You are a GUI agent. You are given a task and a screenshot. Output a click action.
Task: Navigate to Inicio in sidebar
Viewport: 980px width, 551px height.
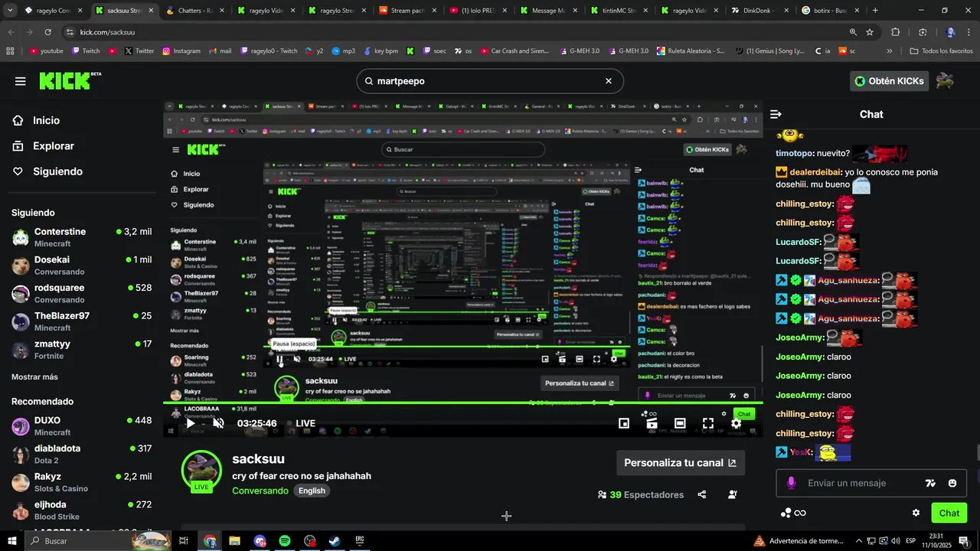coord(36,120)
